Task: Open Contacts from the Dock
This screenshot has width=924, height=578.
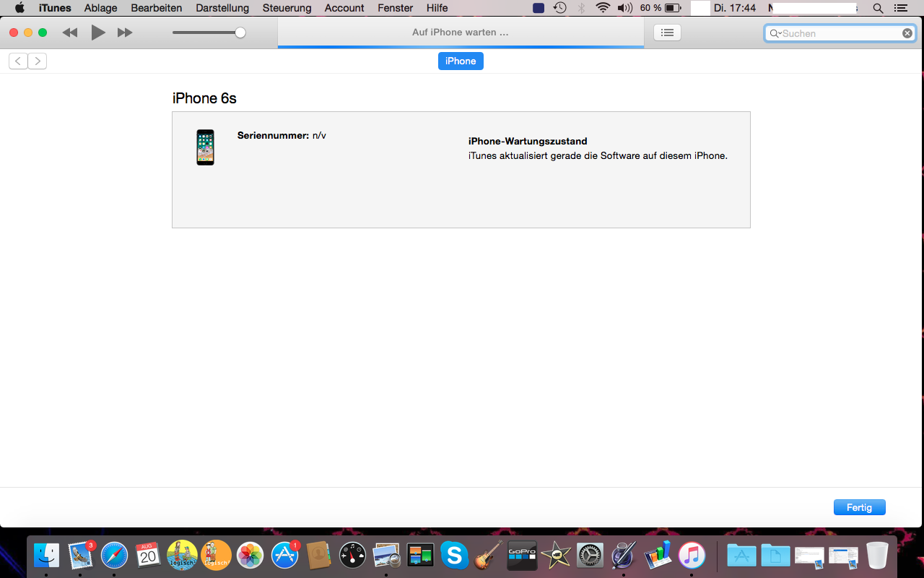Action: pos(318,555)
